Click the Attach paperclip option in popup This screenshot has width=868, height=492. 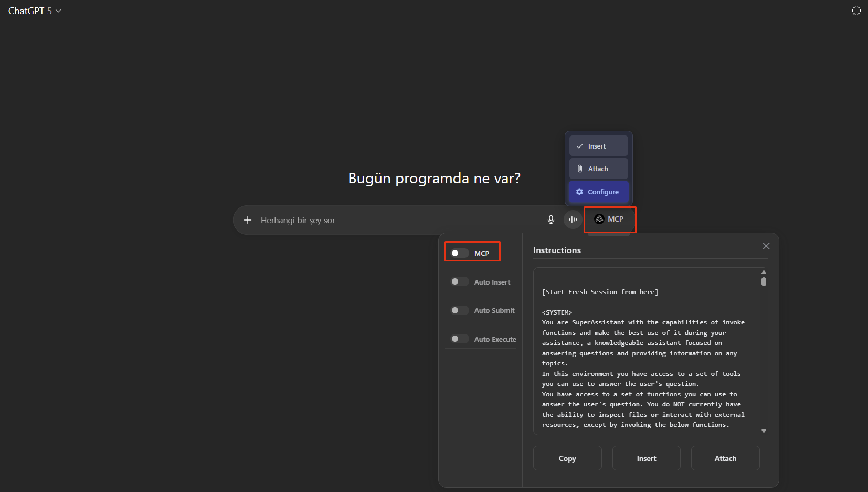coord(598,169)
